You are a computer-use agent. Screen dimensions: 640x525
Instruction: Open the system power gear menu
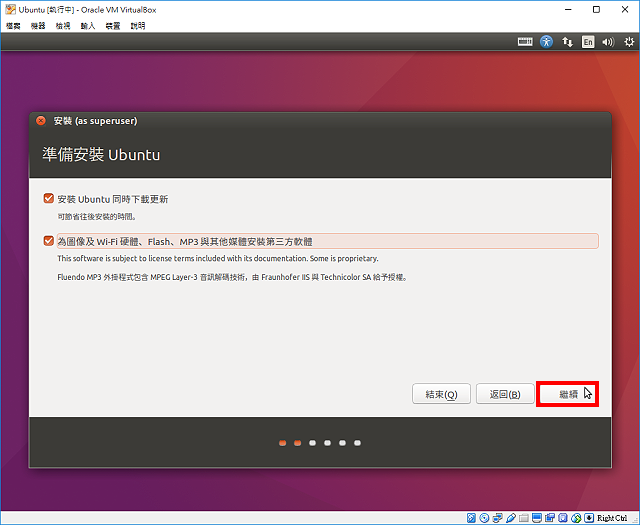tap(629, 42)
